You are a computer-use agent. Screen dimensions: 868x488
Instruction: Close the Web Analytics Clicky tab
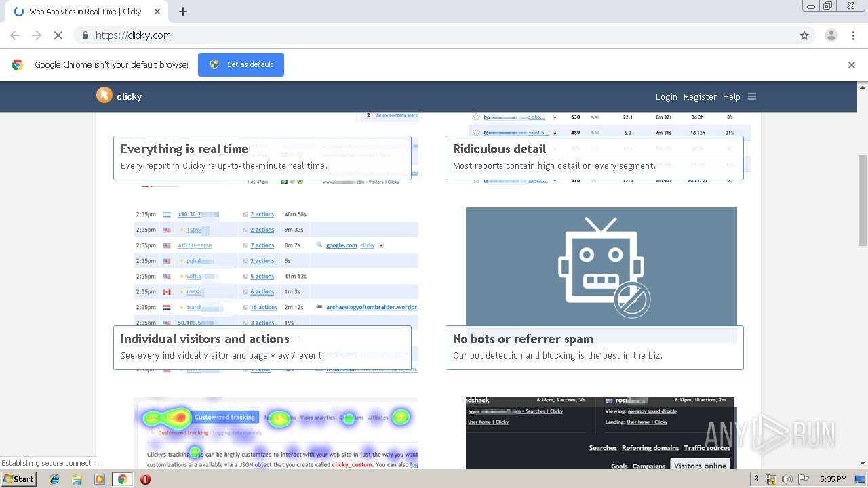click(157, 12)
